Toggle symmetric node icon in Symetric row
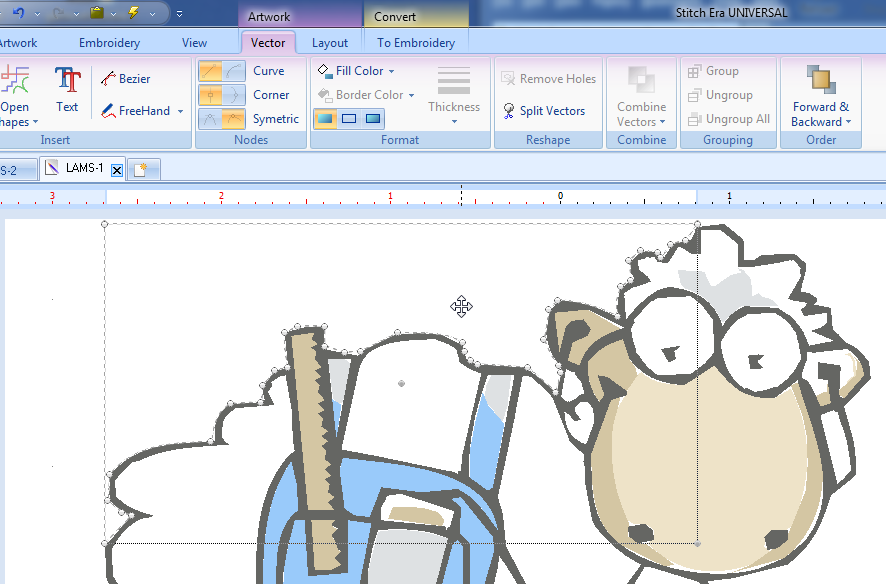 coord(233,119)
